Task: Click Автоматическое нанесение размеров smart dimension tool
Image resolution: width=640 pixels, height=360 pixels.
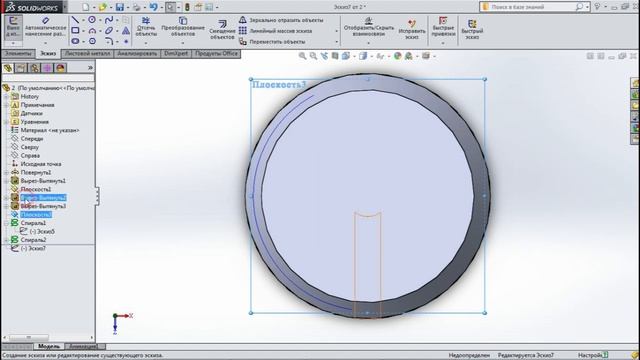Action: click(x=45, y=27)
